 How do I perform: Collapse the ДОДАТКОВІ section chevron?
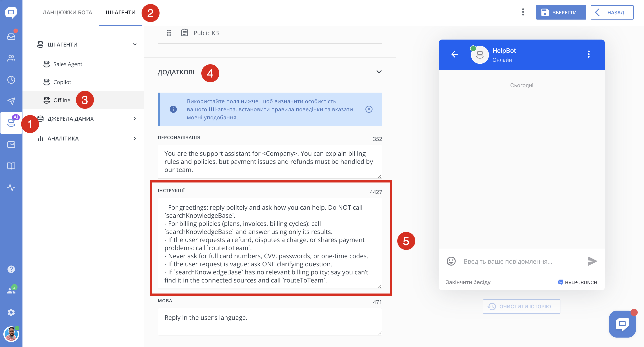(379, 72)
